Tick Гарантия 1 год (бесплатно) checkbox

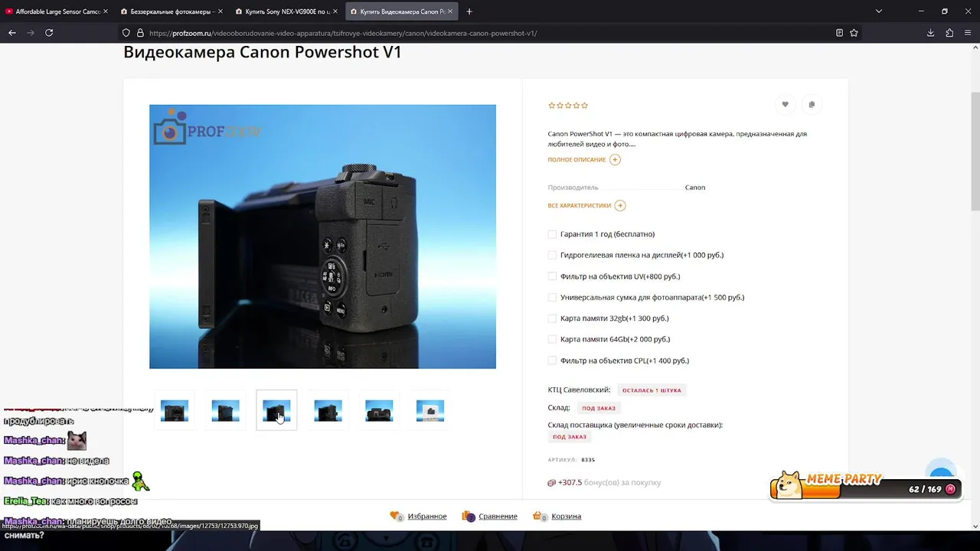(552, 234)
